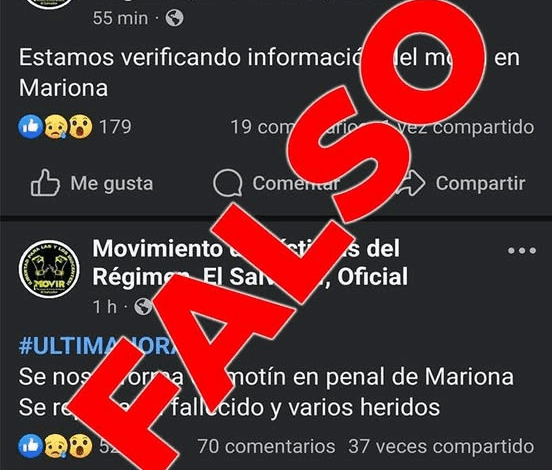Click the Compartir arrow icon
This screenshot has width=552, height=470.
click(413, 183)
